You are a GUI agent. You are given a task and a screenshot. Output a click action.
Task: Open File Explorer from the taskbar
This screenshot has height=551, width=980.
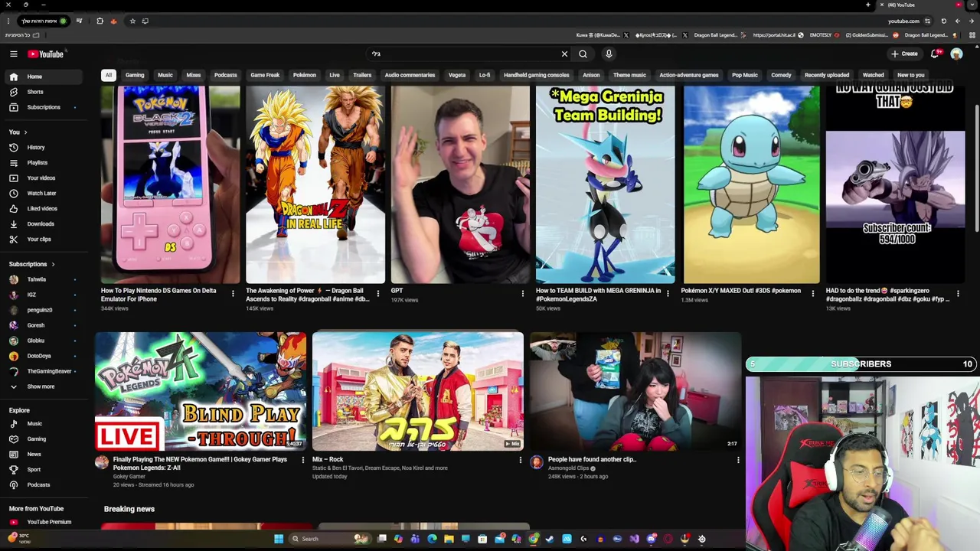tap(449, 539)
